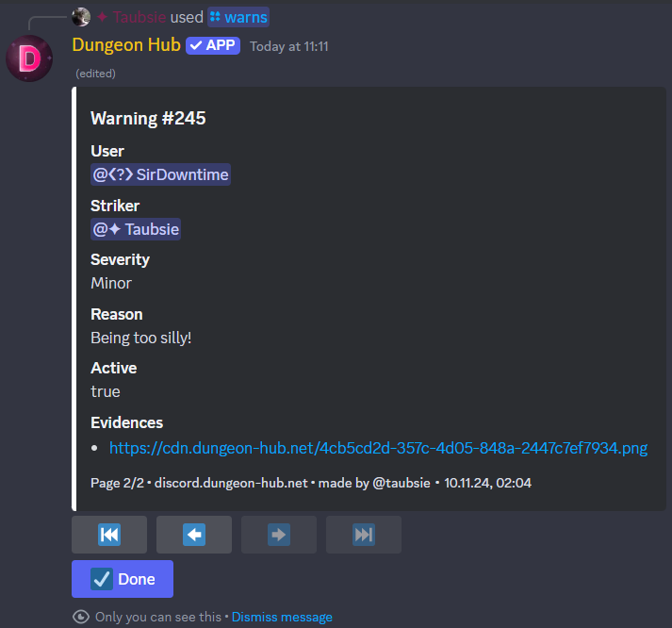Skip to last warning page button
This screenshot has height=628, width=672.
click(x=364, y=535)
